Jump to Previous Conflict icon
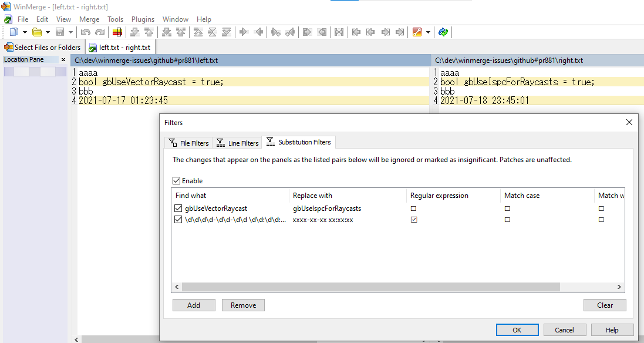This screenshot has width=644, height=343. tap(181, 32)
